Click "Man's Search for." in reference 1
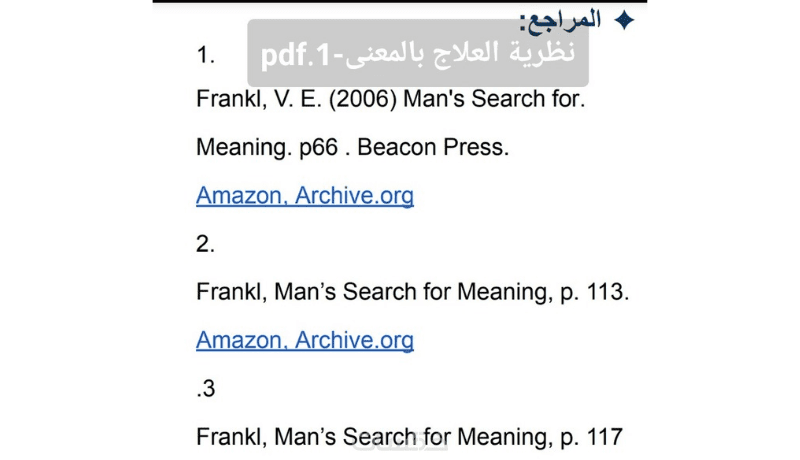800x460 pixels. [497, 101]
